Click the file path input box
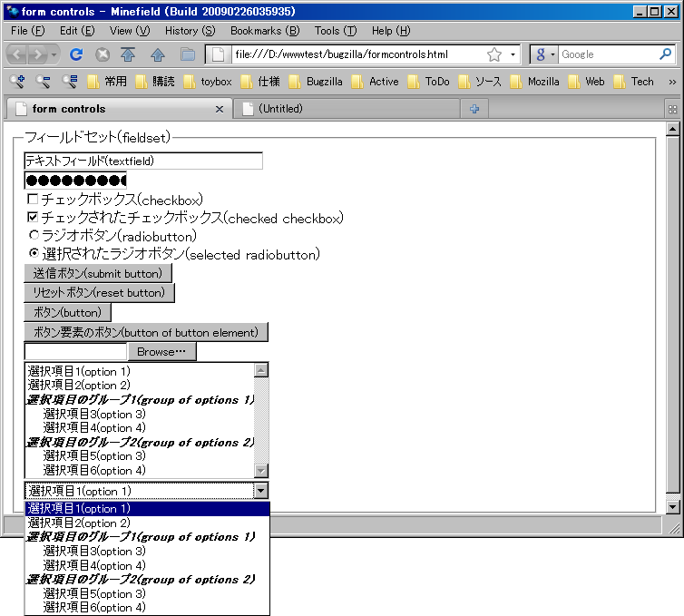The height and width of the screenshot is (616, 684). (75, 352)
